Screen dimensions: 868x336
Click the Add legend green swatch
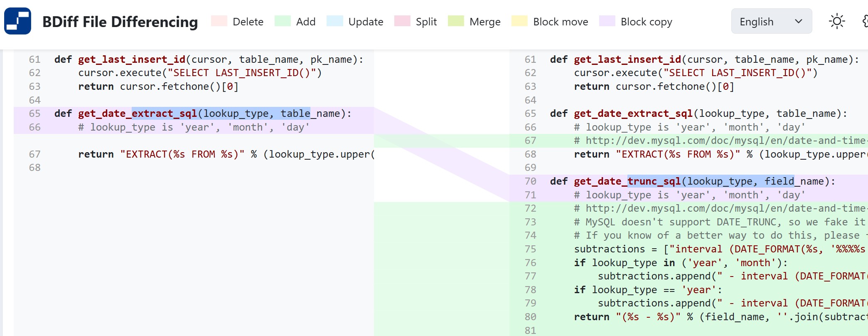[x=283, y=21]
